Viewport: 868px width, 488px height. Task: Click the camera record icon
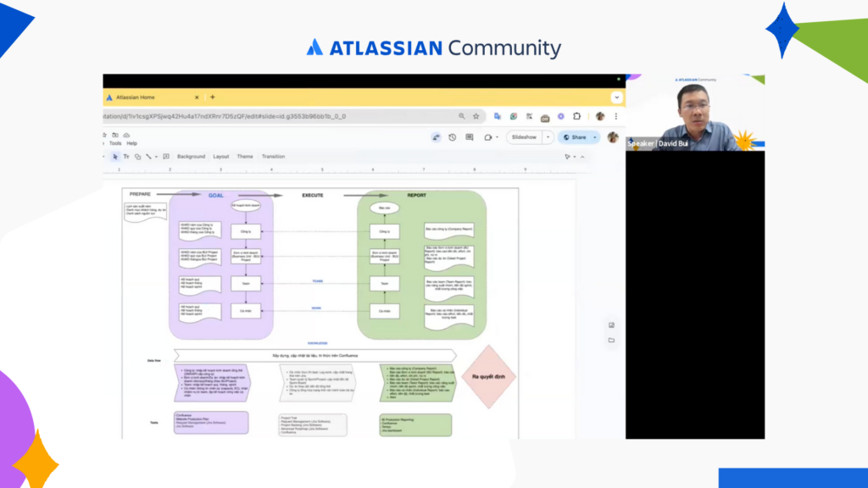[x=487, y=137]
